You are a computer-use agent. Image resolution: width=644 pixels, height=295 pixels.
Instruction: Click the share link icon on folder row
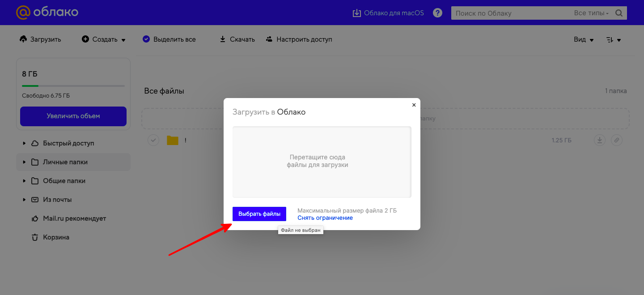click(x=616, y=141)
